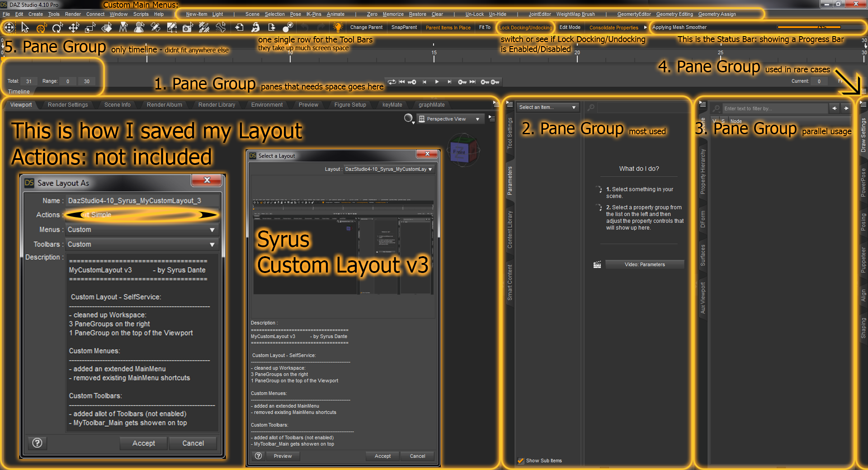Open the Perspective View camera dropdown
Screen dimensions: 868x470
pyautogui.click(x=450, y=119)
